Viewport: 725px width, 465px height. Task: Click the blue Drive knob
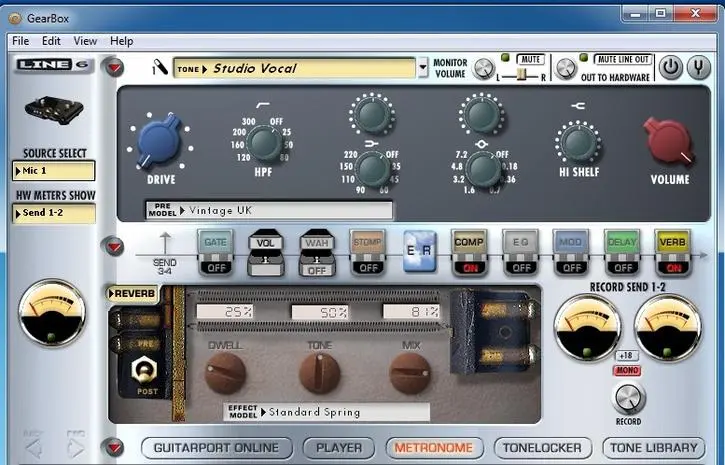[159, 141]
